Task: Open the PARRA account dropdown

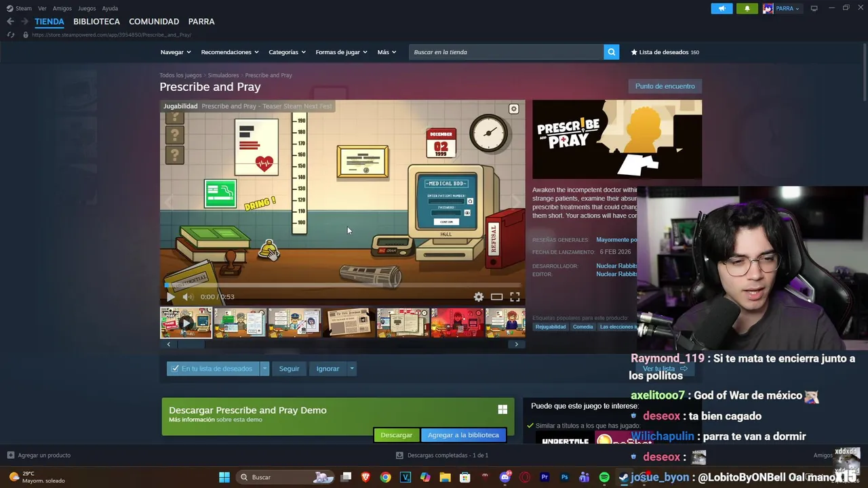Action: [781, 8]
